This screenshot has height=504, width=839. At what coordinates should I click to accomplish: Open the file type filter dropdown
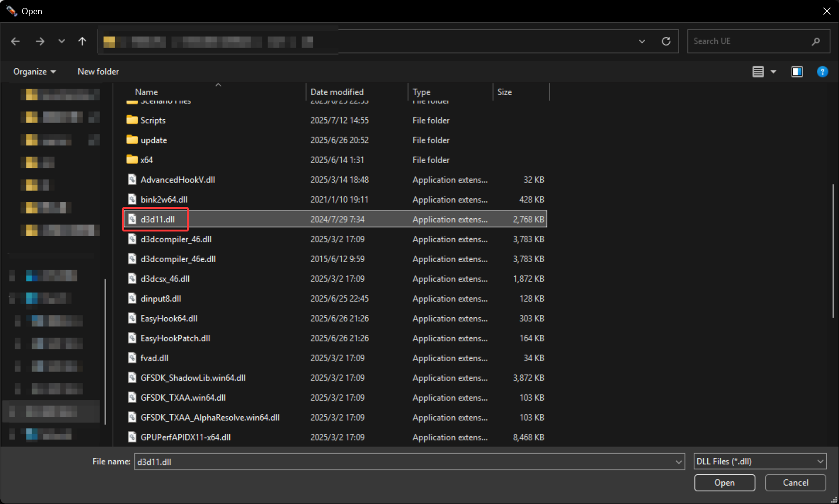click(760, 461)
